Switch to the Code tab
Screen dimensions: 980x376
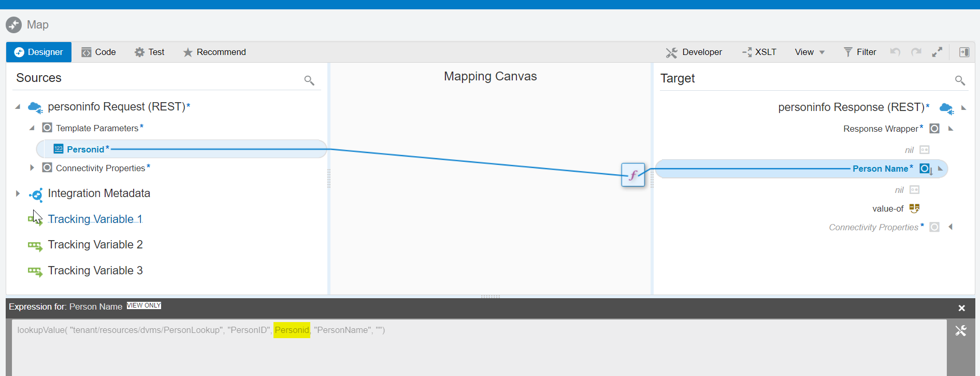(x=99, y=52)
